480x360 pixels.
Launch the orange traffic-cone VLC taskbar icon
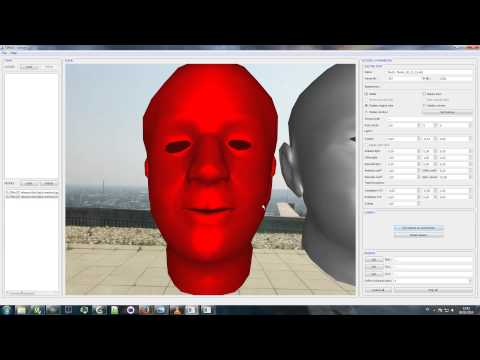(x=177, y=310)
